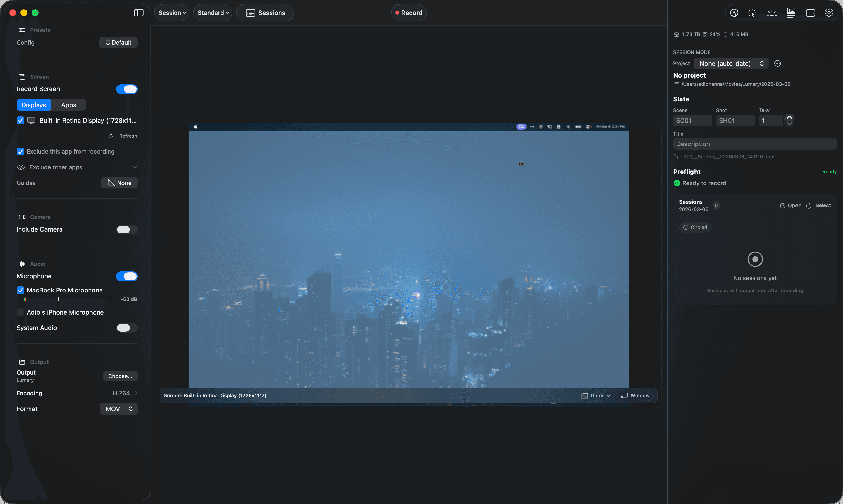This screenshot has width=843, height=504.
Task: Refresh the displays list
Action: 123,136
